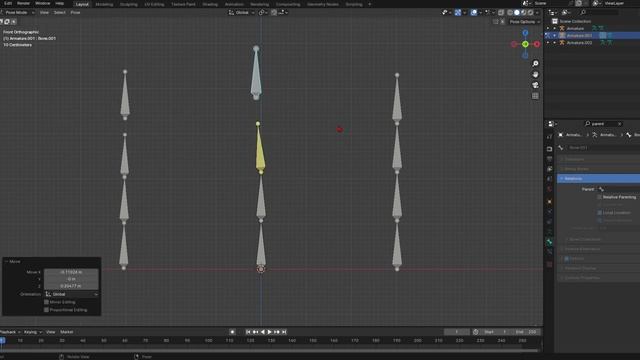This screenshot has width=640, height=360.
Task: Switch to Geometry Nodes workspace tab
Action: tap(323, 4)
